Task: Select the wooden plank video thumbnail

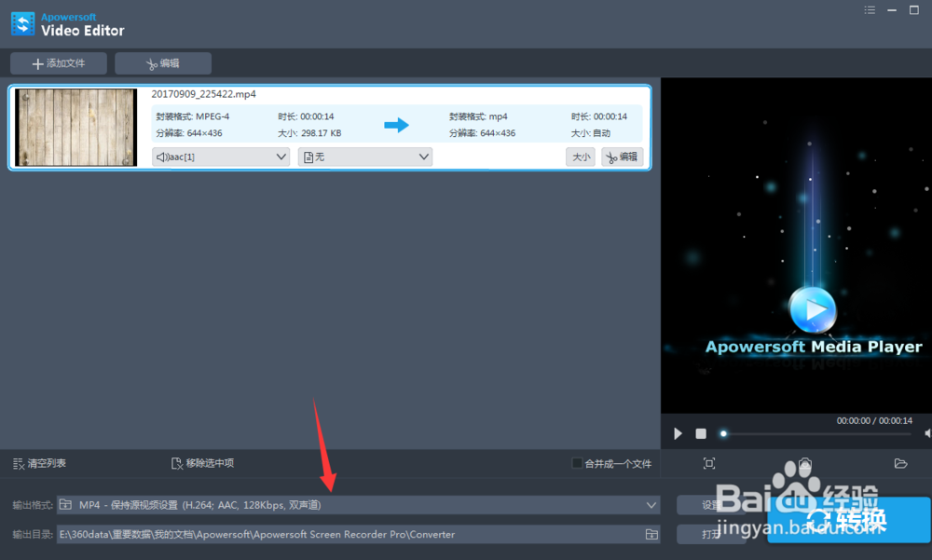Action: [75, 128]
